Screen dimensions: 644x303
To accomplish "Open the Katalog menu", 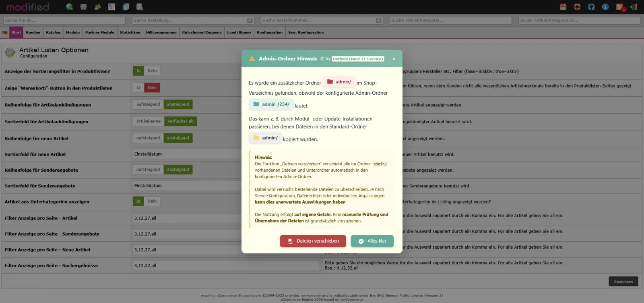I will click(53, 33).
